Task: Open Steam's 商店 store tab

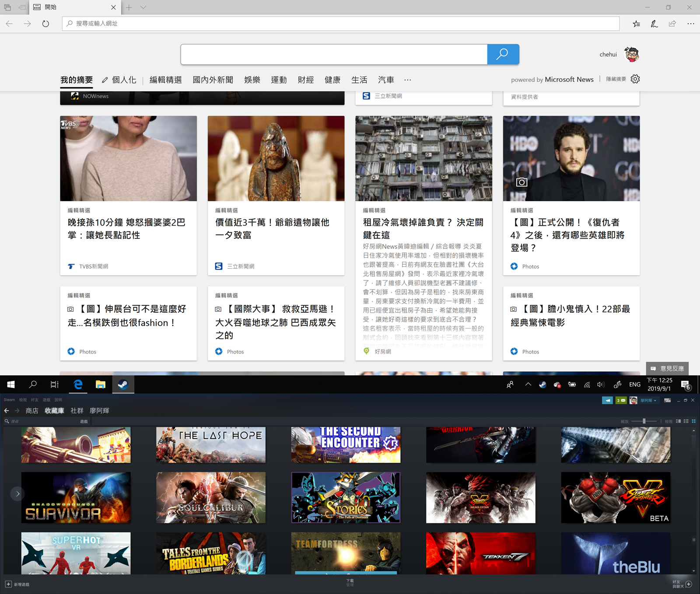Action: [32, 411]
